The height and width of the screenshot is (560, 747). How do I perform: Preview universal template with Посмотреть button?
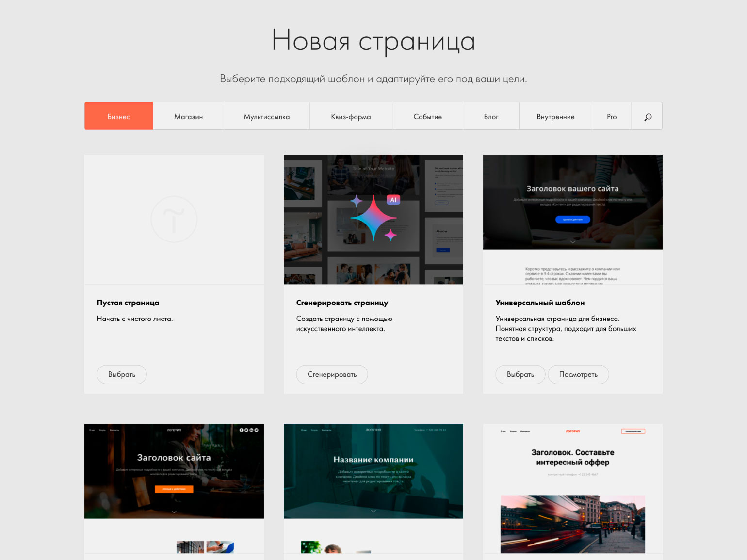coord(578,374)
